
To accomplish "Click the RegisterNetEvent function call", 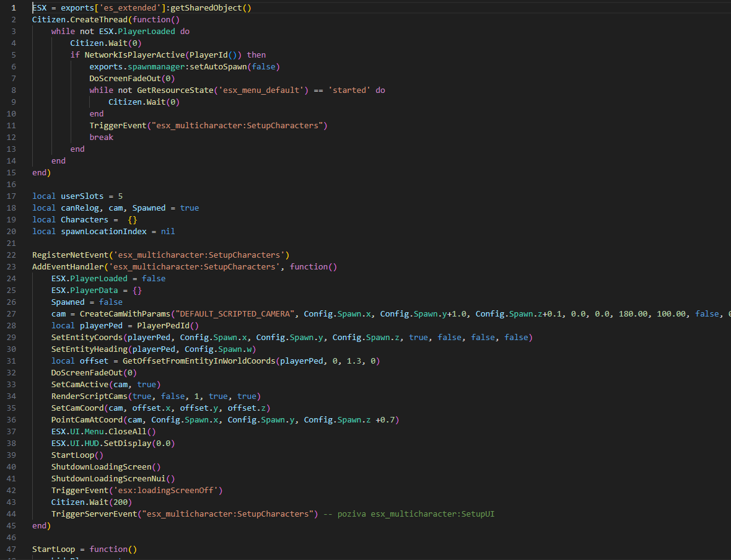I will 71,255.
